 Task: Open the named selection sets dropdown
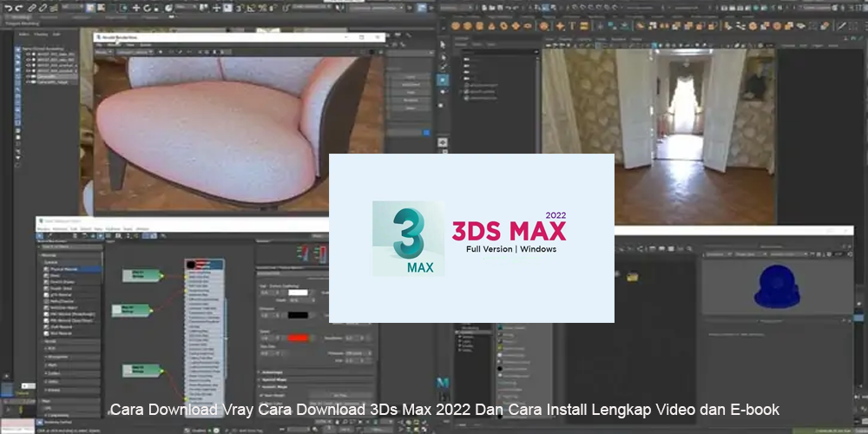[312, 7]
